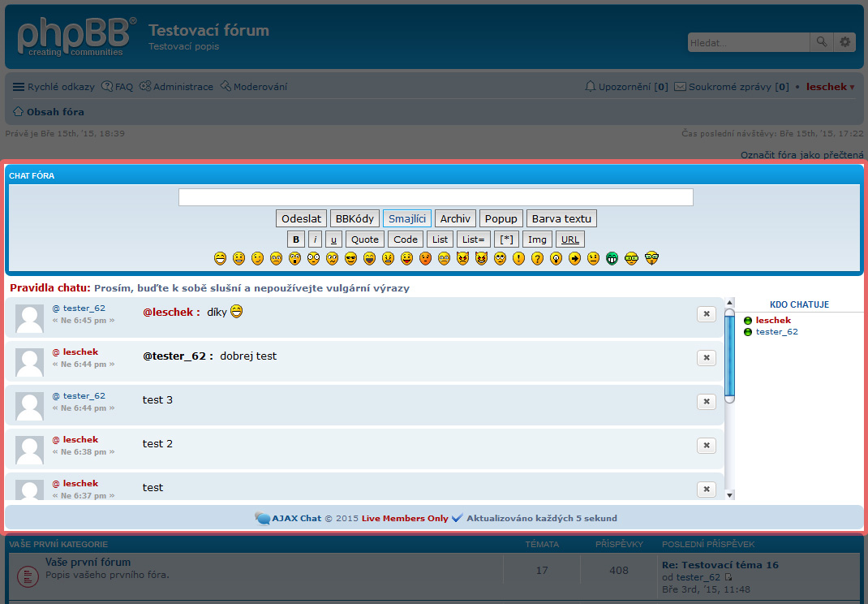Send message with Odeslat button
This screenshot has width=868, height=604.
coord(301,218)
